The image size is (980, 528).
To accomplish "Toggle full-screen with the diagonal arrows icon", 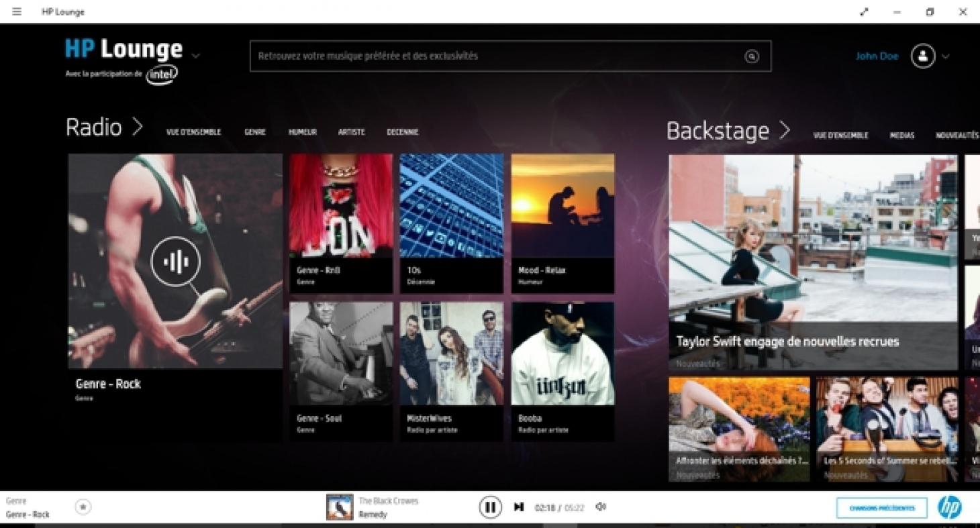I will [865, 12].
